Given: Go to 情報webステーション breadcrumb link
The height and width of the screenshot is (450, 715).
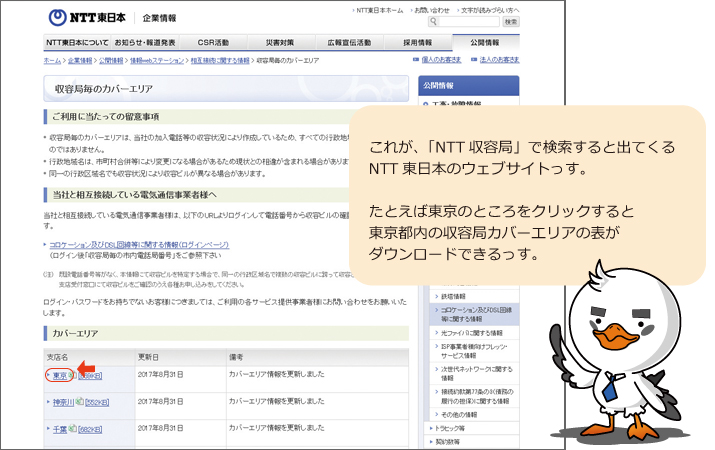Looking at the screenshot, I should pos(157,60).
